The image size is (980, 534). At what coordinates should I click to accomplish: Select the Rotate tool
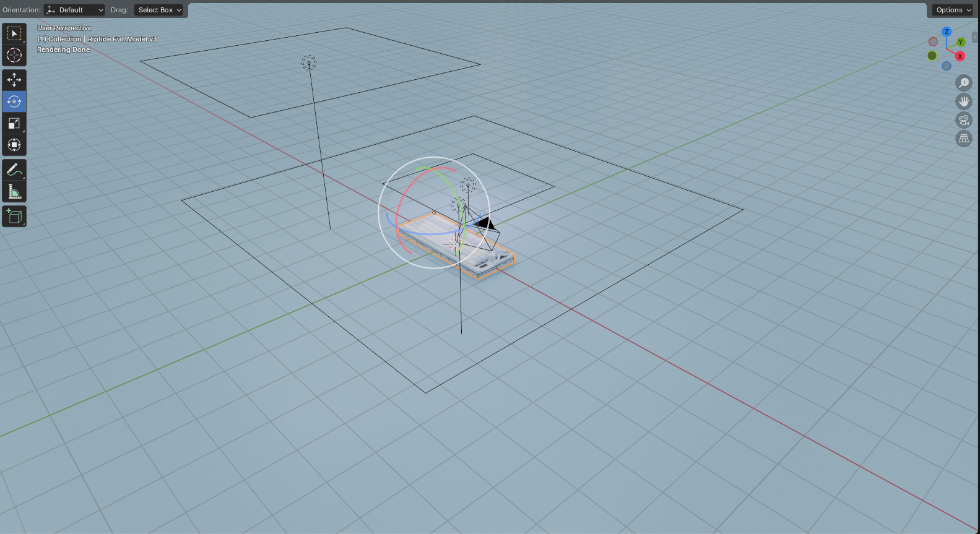click(14, 101)
